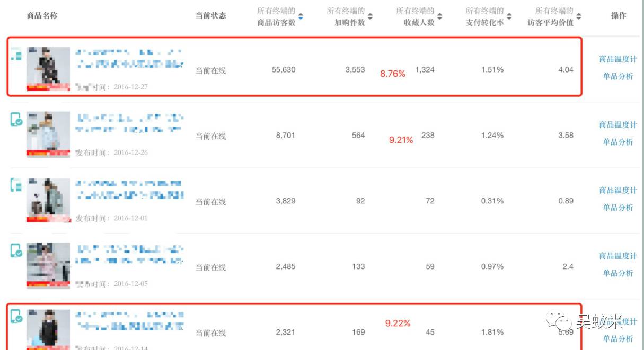This screenshot has height=350, width=644.
Task: Toggle sort order on 访客平均价值 column
Action: 578,16
